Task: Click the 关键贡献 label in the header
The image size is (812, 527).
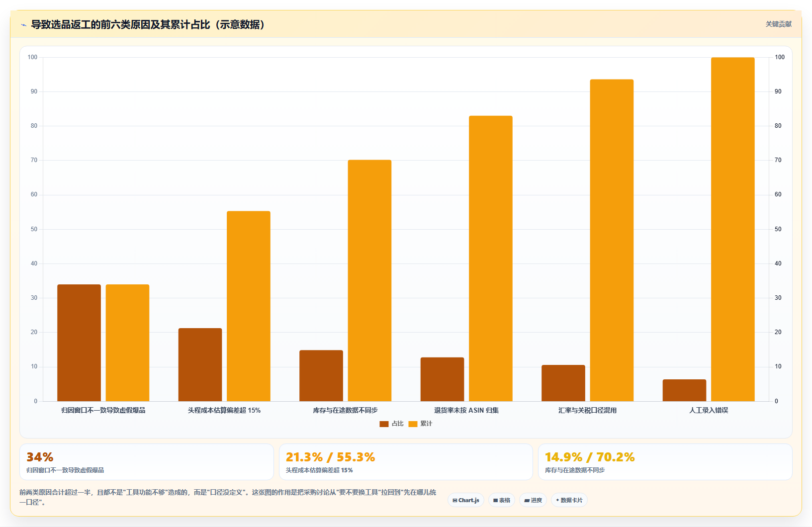Action: [x=778, y=24]
